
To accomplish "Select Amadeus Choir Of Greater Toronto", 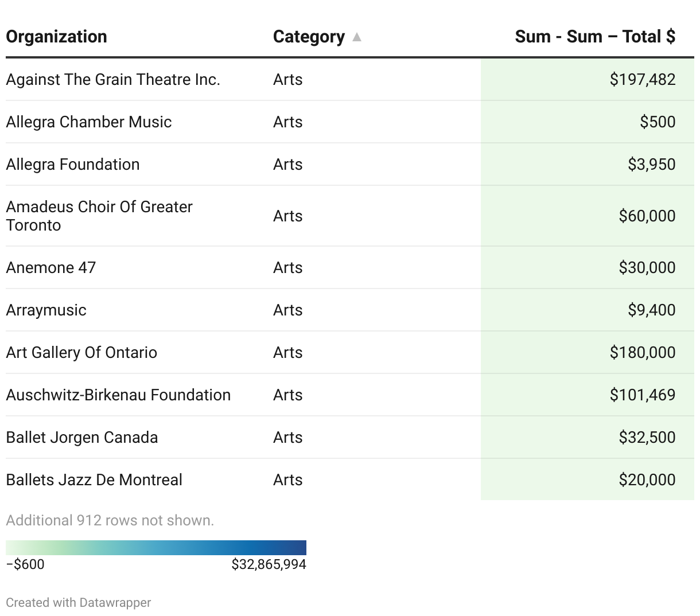I will click(99, 216).
